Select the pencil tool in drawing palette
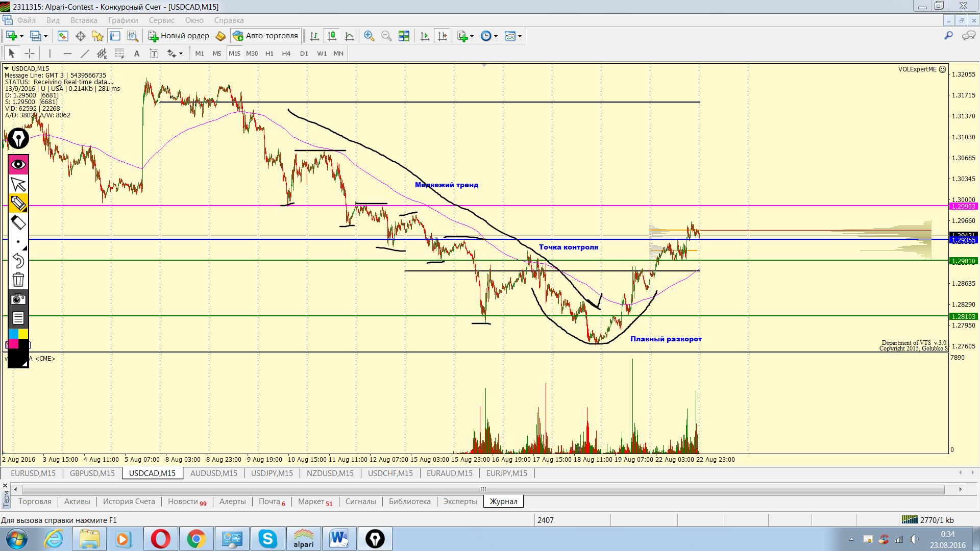This screenshot has height=551, width=980. [x=18, y=204]
